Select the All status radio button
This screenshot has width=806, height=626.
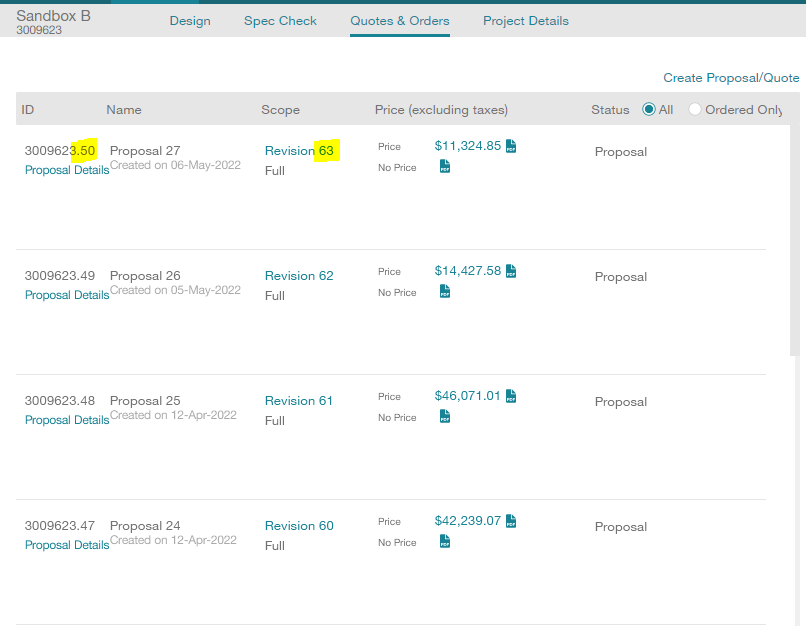(x=649, y=109)
